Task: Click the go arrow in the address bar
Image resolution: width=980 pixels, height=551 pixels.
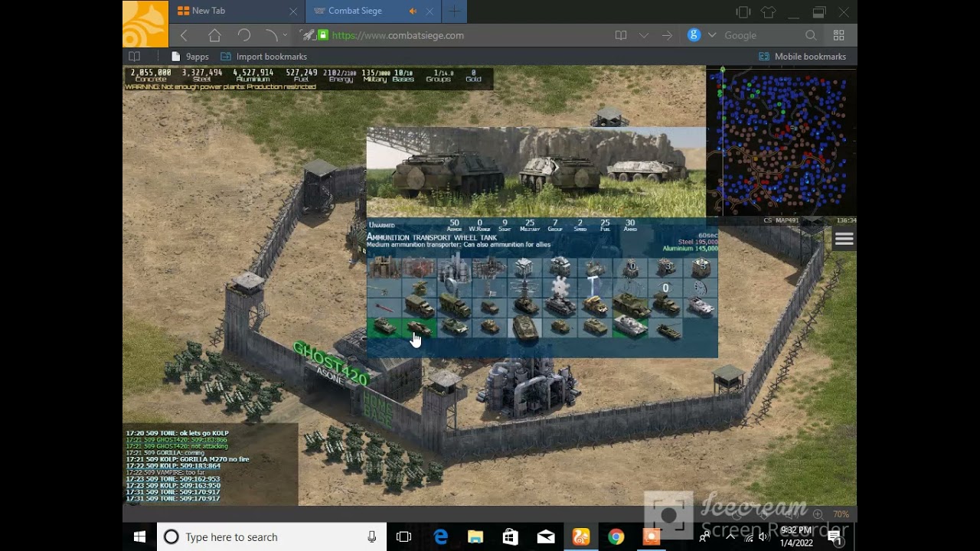Action: click(x=667, y=35)
